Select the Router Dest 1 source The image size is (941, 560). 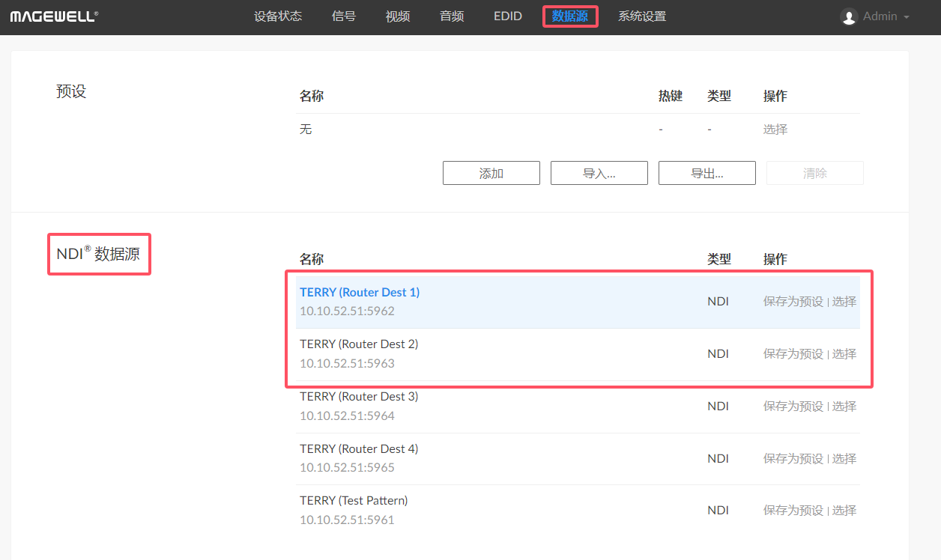click(x=844, y=302)
